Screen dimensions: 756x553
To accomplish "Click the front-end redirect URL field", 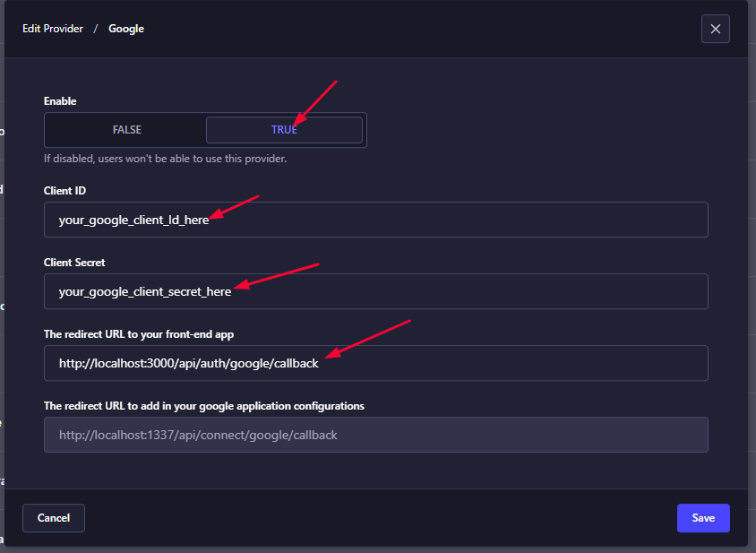I will tap(375, 363).
